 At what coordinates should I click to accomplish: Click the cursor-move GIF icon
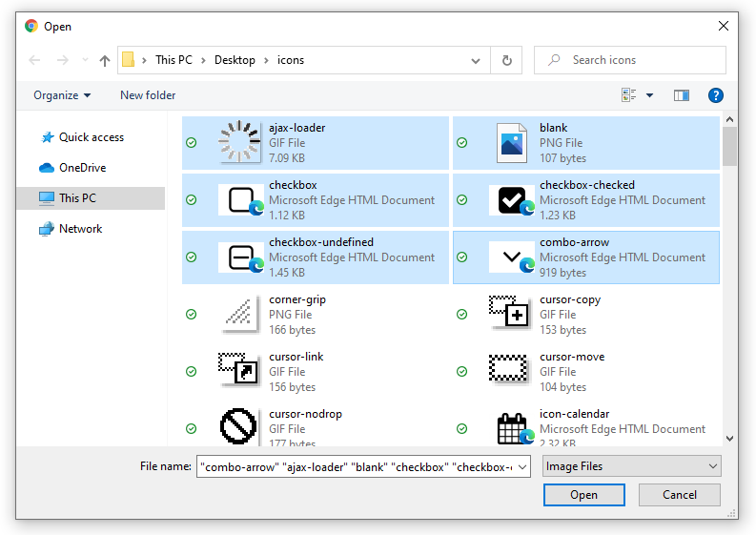[508, 367]
